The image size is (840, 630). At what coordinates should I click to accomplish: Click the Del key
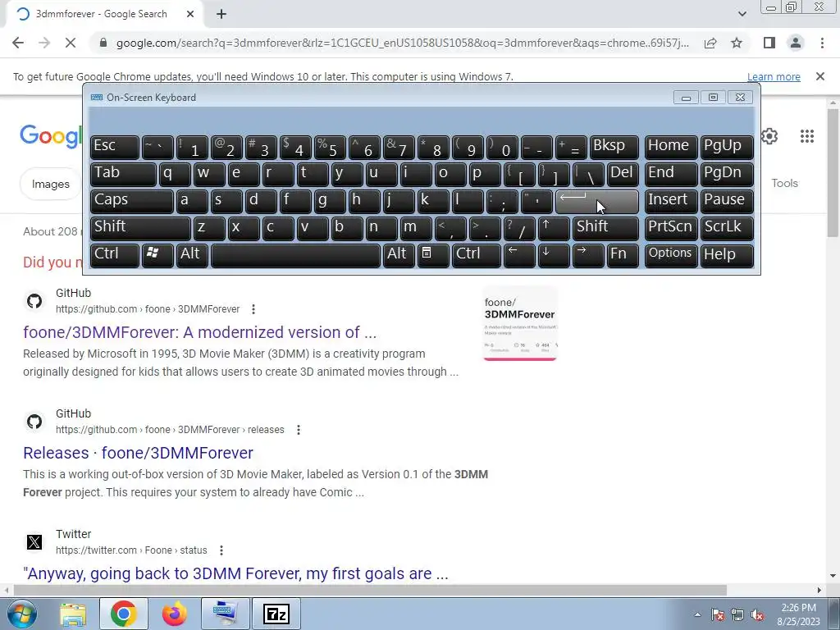623,175
